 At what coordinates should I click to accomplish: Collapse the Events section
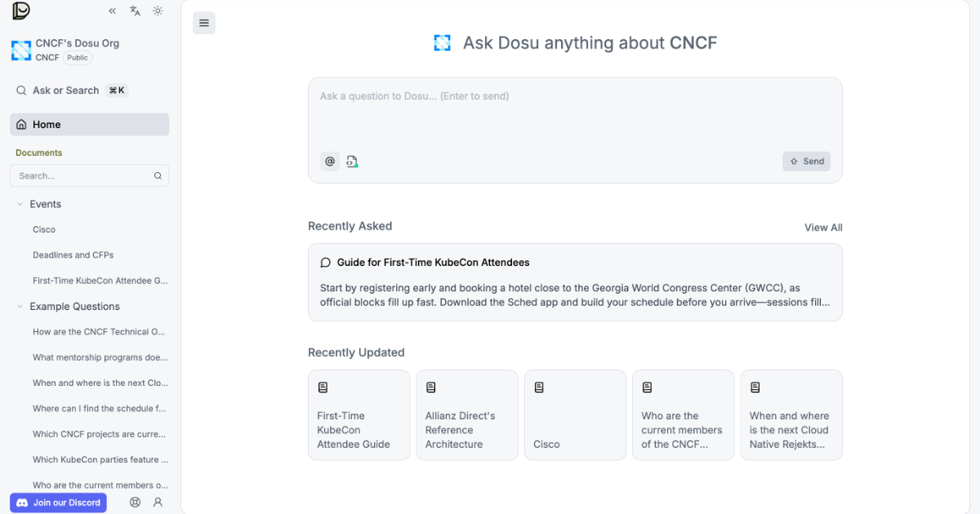tap(20, 204)
